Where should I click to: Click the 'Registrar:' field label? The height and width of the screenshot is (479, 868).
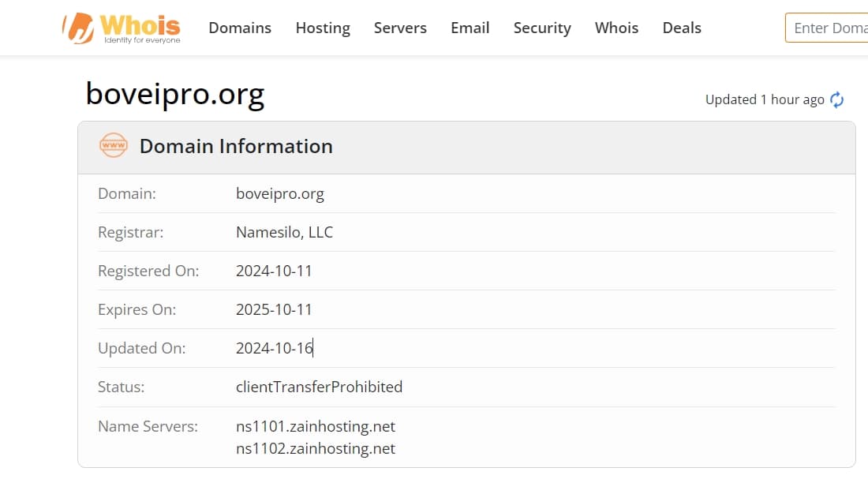pos(131,233)
